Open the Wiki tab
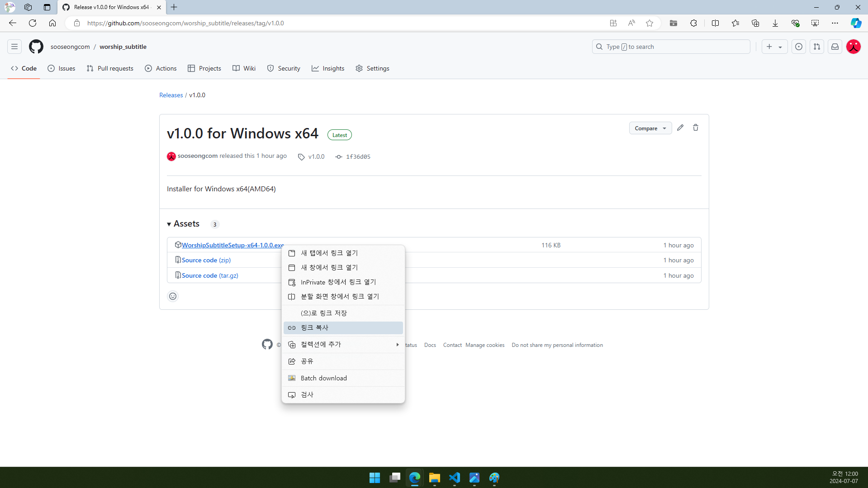The image size is (868, 488). pyautogui.click(x=244, y=68)
